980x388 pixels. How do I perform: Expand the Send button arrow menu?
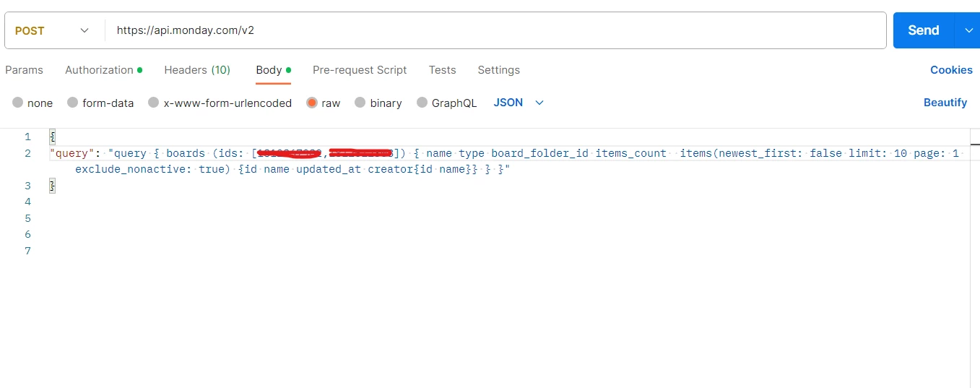(968, 30)
